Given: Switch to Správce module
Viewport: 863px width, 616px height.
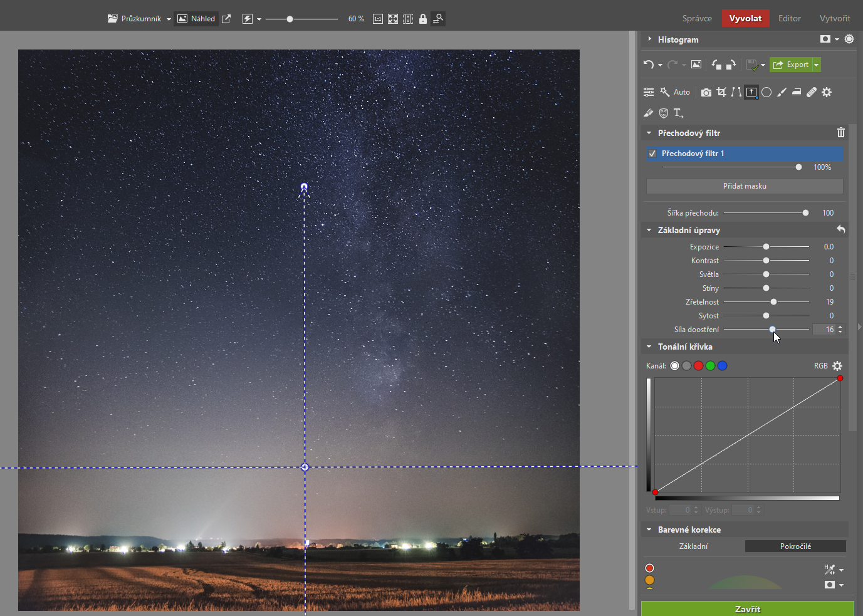Looking at the screenshot, I should [697, 18].
